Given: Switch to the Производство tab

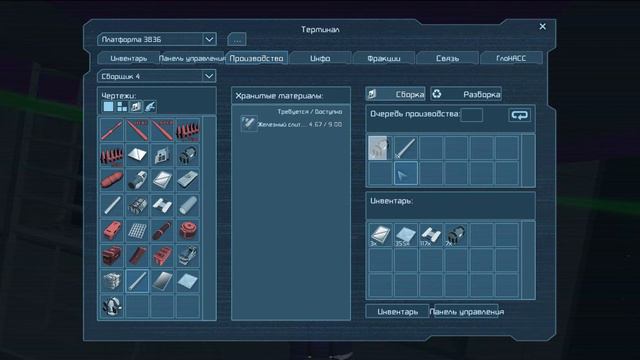Looking at the screenshot, I should [256, 58].
